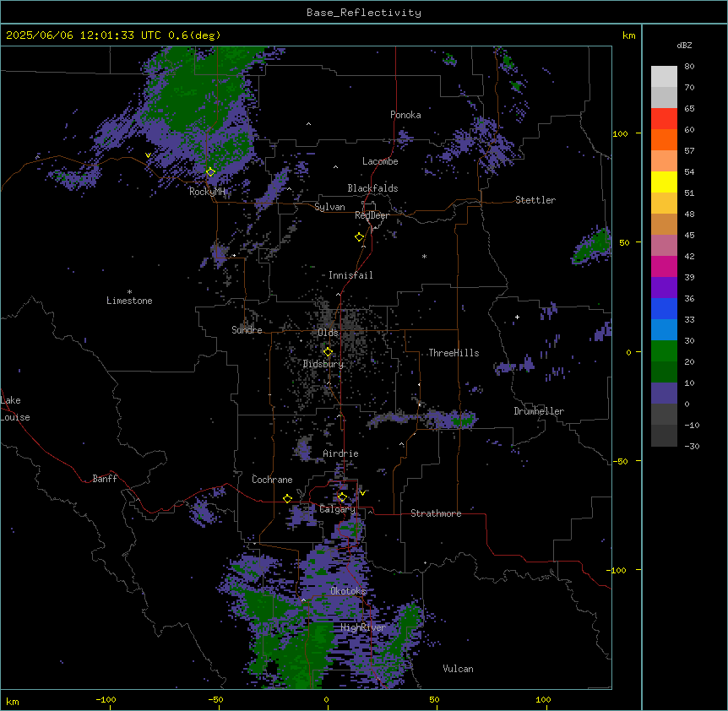This screenshot has height=711, width=728.
Task: Click the yellow V marker east of Calgary
Action: pyautogui.click(x=362, y=493)
